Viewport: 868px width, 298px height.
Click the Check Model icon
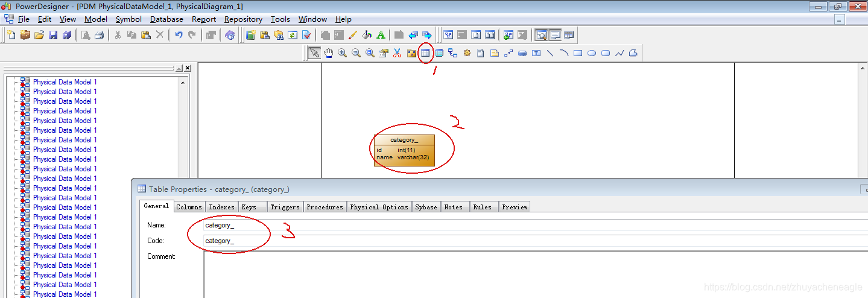306,35
